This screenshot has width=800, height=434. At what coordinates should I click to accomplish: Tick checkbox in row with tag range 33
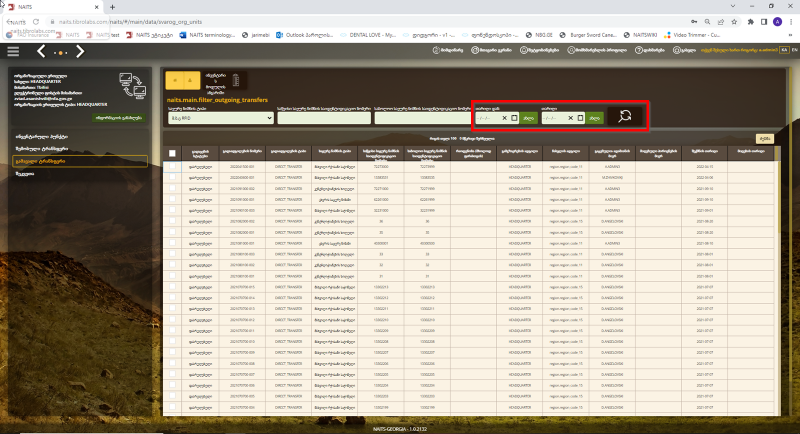[x=172, y=254]
